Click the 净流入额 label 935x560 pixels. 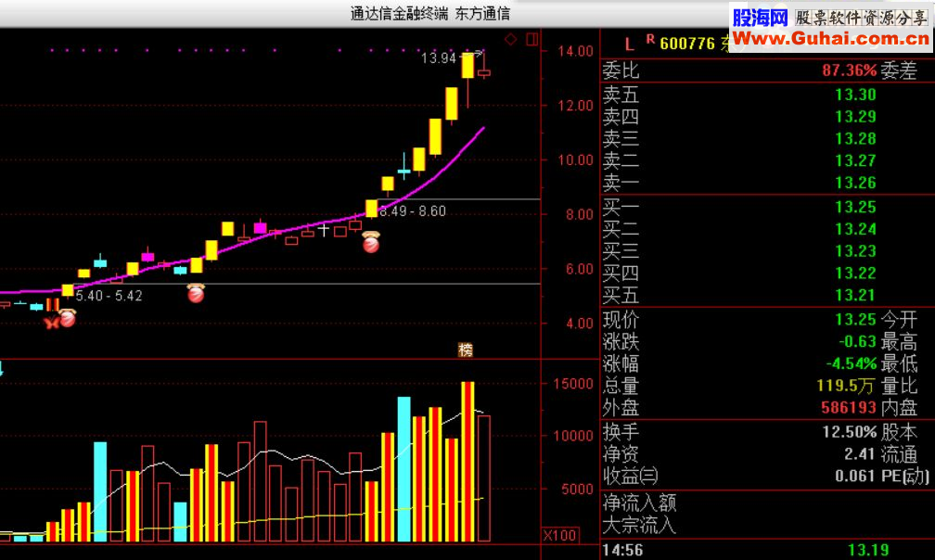[639, 503]
